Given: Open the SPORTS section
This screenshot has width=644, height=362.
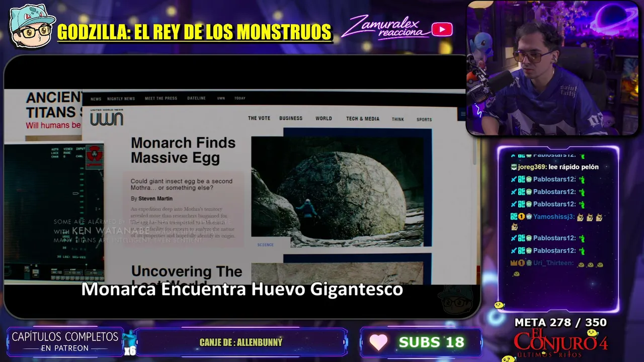Looking at the screenshot, I should [x=424, y=120].
